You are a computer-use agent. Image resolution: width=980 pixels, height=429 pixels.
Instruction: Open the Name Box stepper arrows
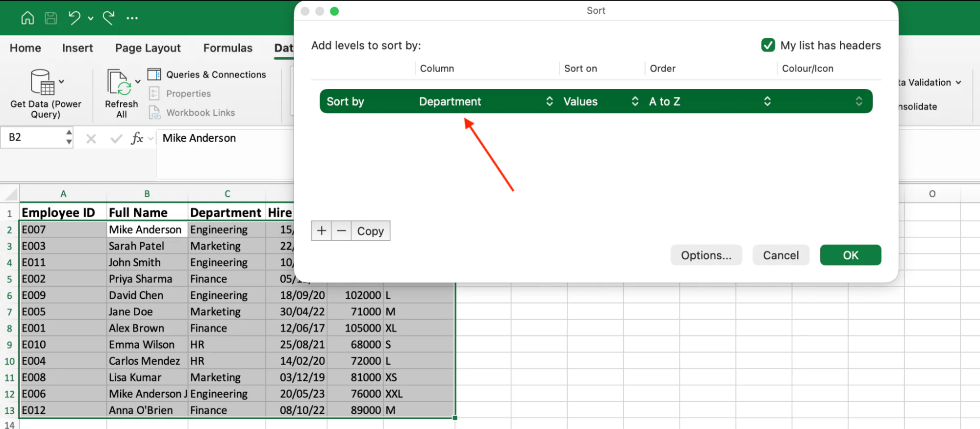pos(69,137)
